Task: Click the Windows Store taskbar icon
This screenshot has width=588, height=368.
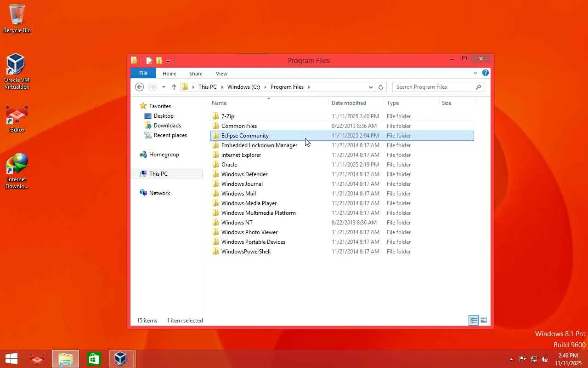Action: [x=94, y=359]
